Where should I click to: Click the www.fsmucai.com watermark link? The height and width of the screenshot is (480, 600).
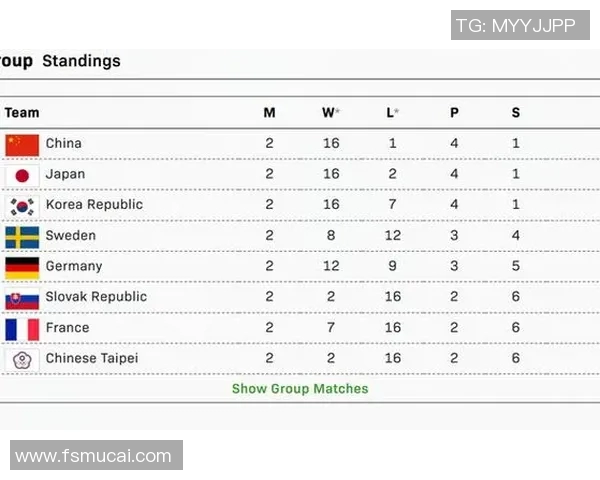pyautogui.click(x=94, y=456)
